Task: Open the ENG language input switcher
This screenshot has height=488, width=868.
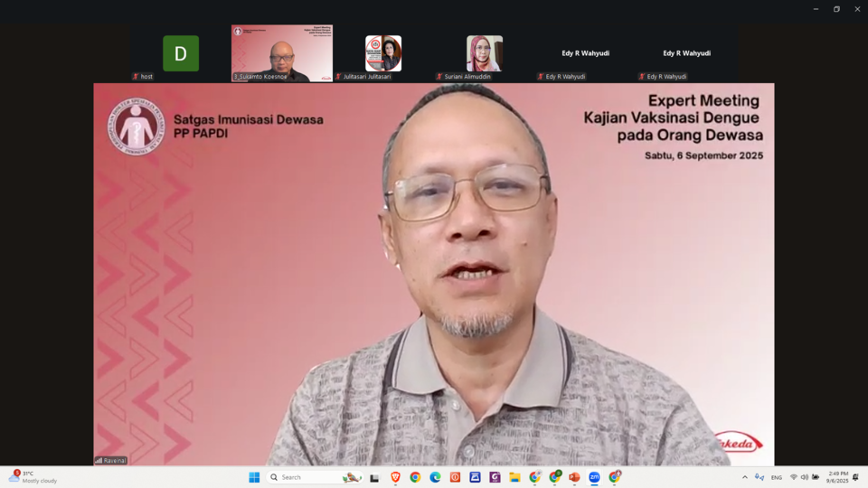Action: pos(776,477)
